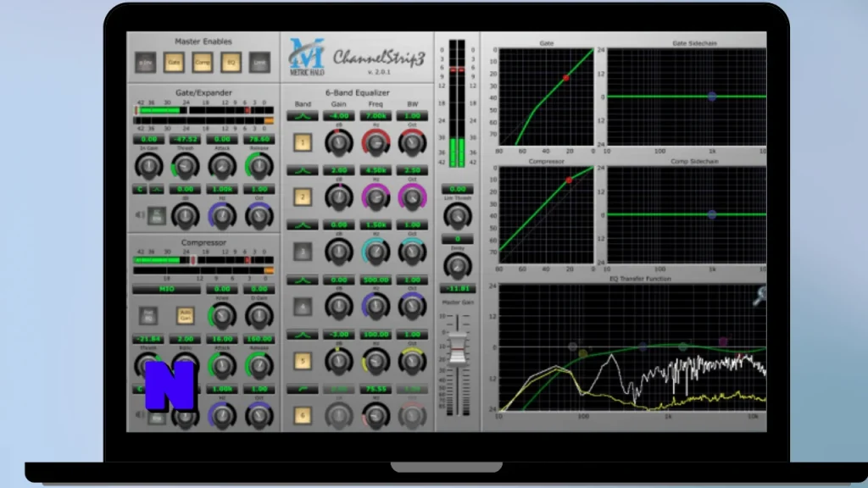This screenshot has width=868, height=488.
Task: Toggle the Fast EQ button beside Auto Gain
Action: click(x=147, y=316)
